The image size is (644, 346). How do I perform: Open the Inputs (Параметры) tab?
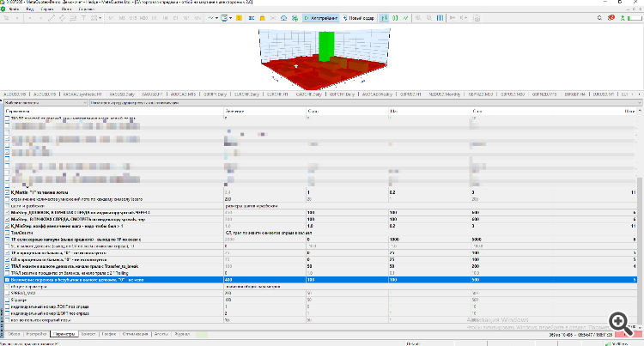coord(64,335)
